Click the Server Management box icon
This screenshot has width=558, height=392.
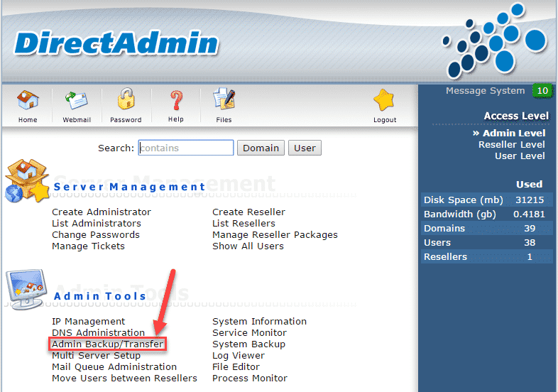pyautogui.click(x=27, y=180)
